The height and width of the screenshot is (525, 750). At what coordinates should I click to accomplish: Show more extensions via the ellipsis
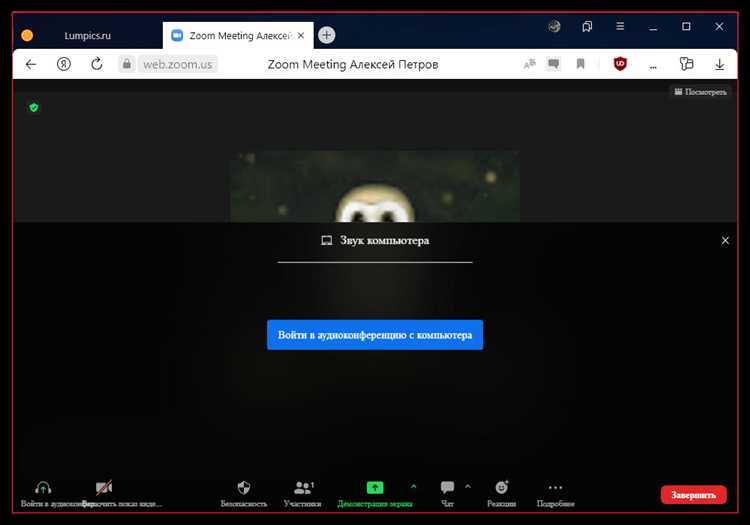coord(653,67)
